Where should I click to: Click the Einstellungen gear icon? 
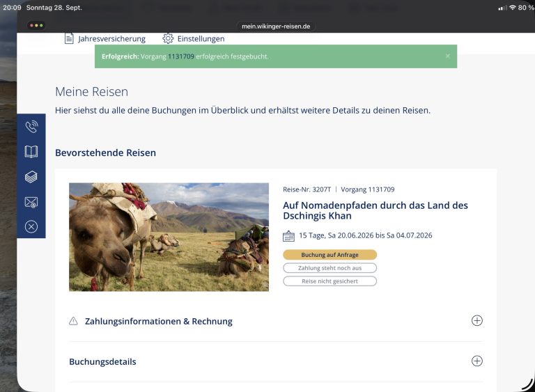pos(168,38)
